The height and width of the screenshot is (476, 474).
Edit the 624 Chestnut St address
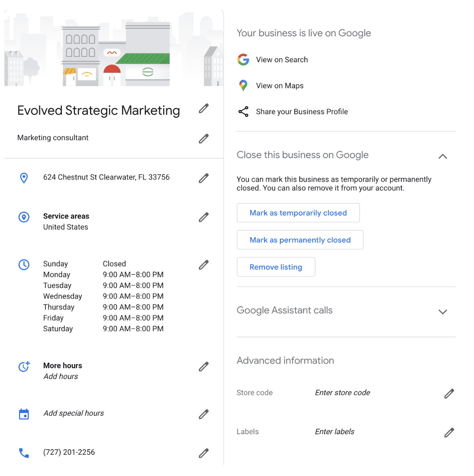[204, 178]
